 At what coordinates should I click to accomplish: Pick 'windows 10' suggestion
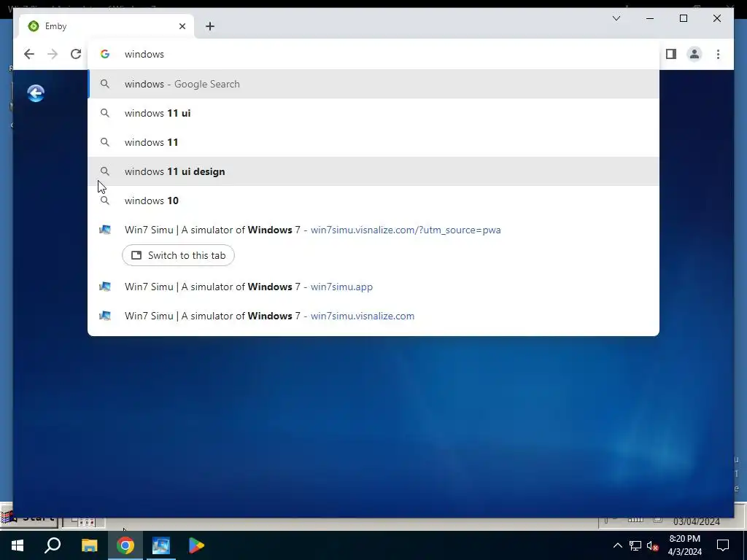pyautogui.click(x=373, y=201)
